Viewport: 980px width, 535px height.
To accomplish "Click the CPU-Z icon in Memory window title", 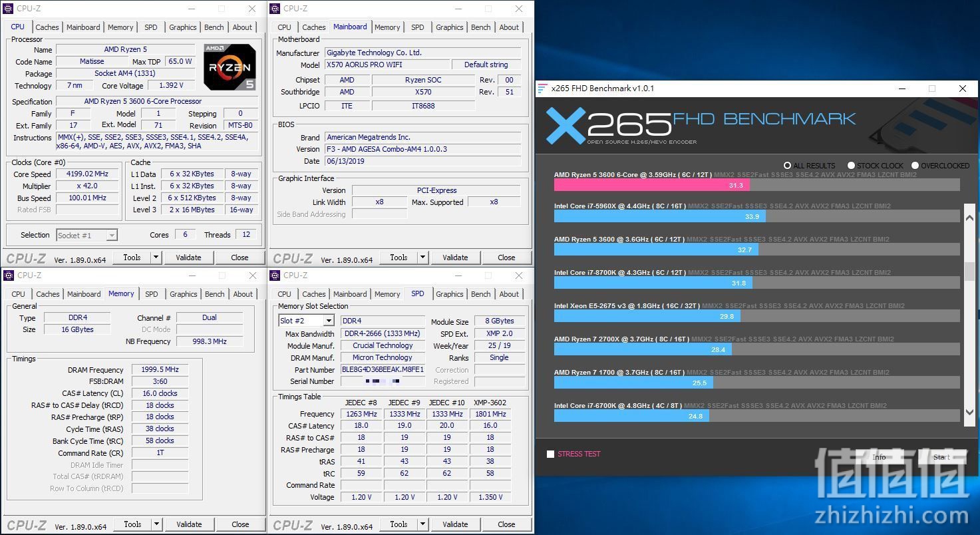I will click(x=9, y=275).
